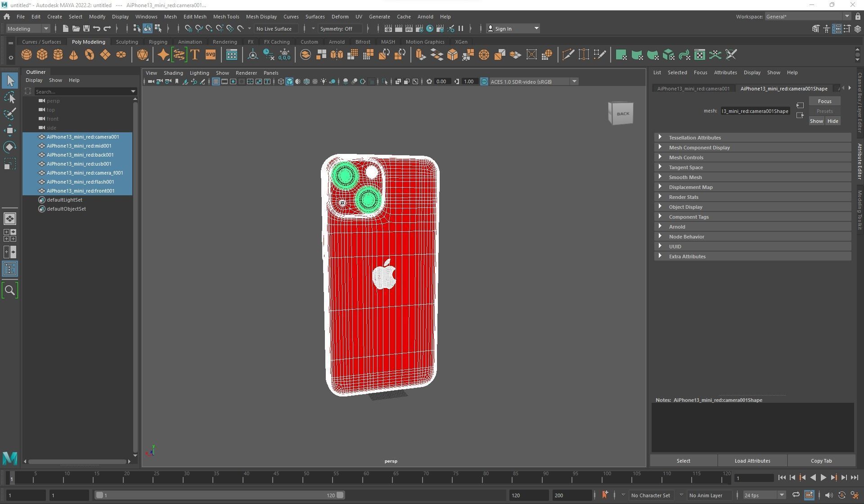The width and height of the screenshot is (864, 504).
Task: Toggle the viewport grid display
Action: tap(216, 81)
